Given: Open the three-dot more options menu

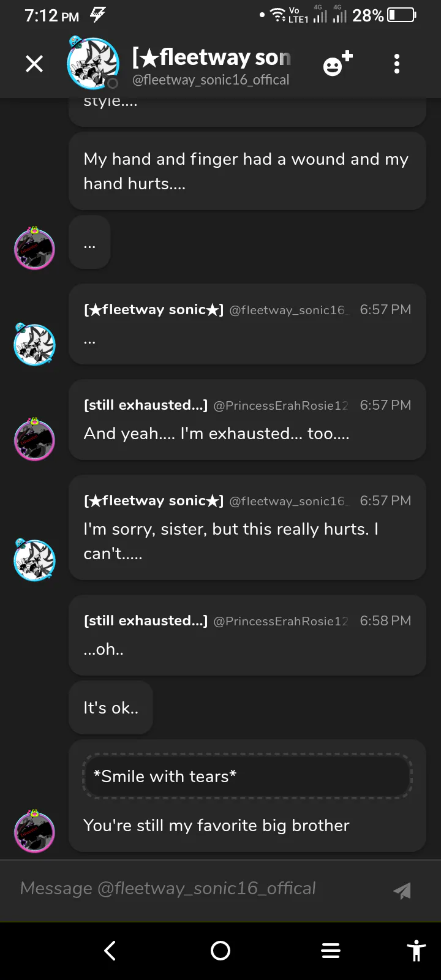Looking at the screenshot, I should [397, 64].
